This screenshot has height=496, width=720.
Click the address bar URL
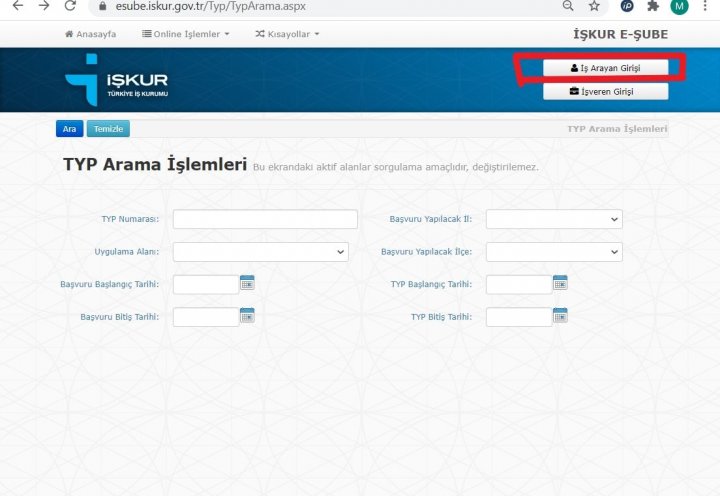(210, 6)
